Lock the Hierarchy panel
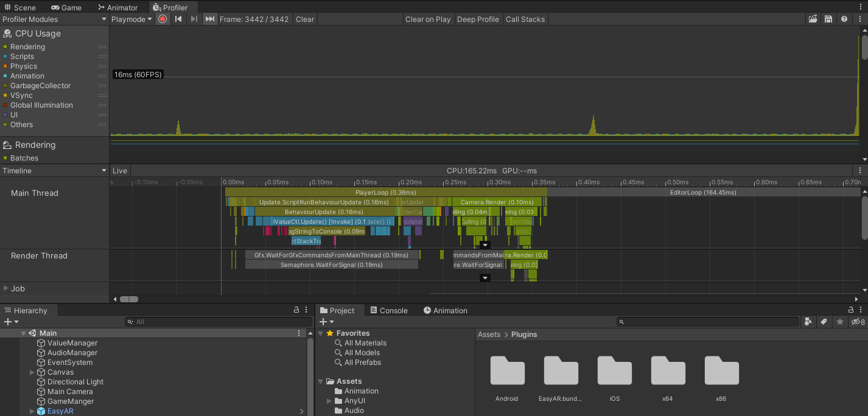This screenshot has height=416, width=868. pos(296,310)
